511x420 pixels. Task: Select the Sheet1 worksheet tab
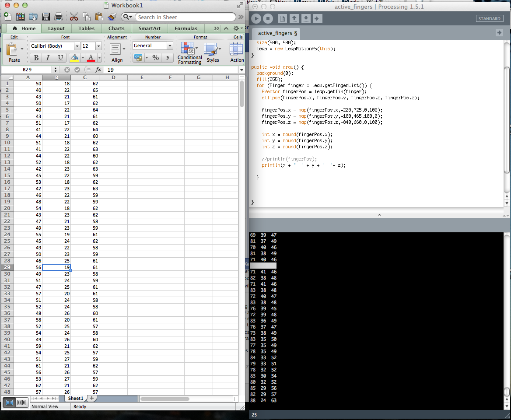coord(76,398)
